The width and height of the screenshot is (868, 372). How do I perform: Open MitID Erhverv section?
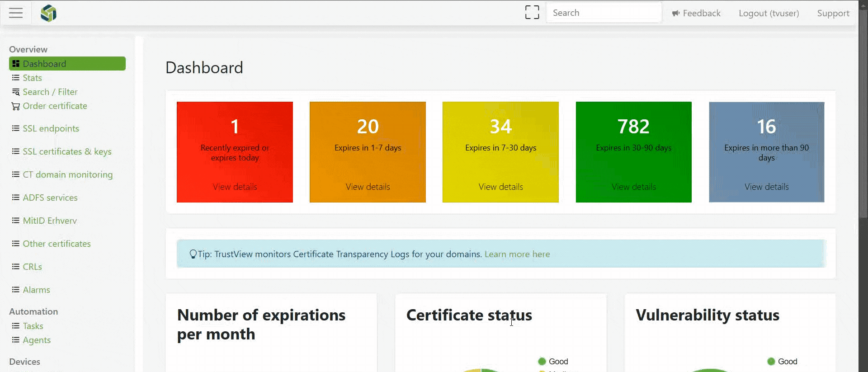click(x=50, y=221)
